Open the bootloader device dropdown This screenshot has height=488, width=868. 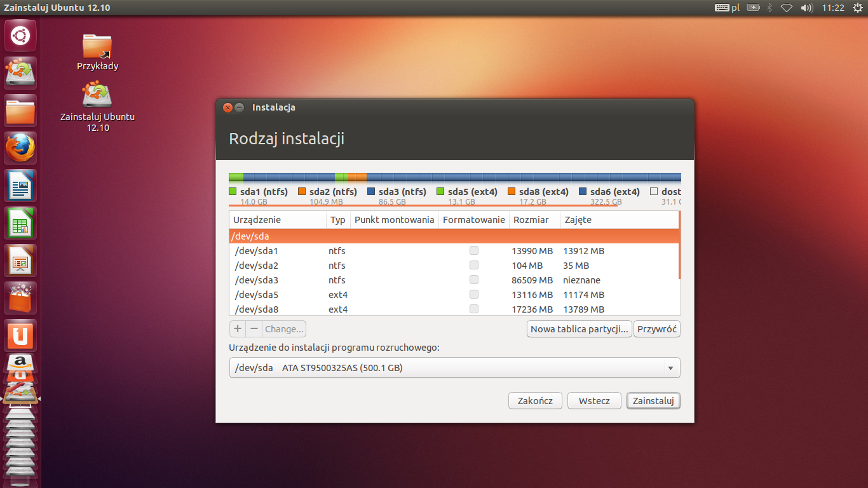point(454,368)
